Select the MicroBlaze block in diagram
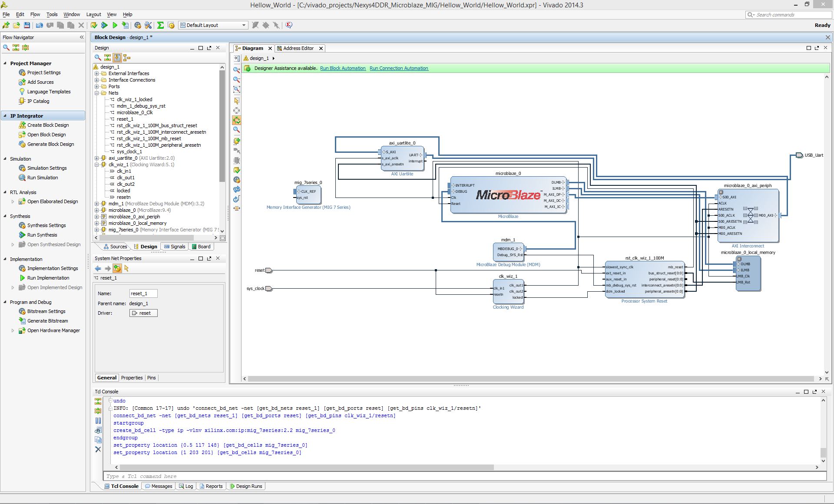 point(508,195)
